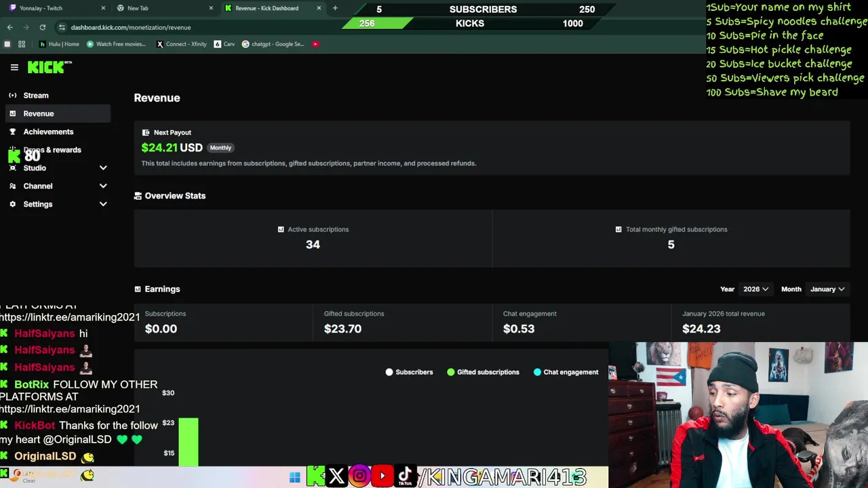This screenshot has width=868, height=488.
Task: Open the Hulu Home bookmark
Action: 60,44
